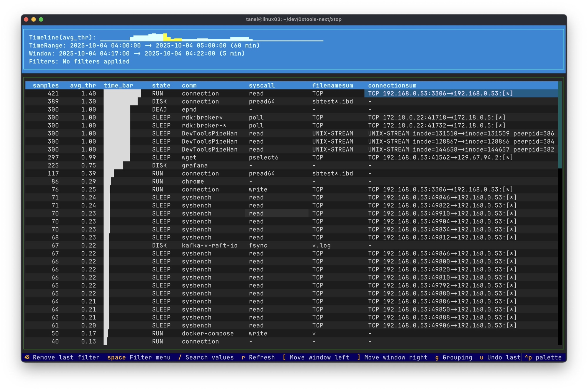Screen dimensions: 588x390
Task: Click the docker-compose write row
Action: (x=208, y=334)
